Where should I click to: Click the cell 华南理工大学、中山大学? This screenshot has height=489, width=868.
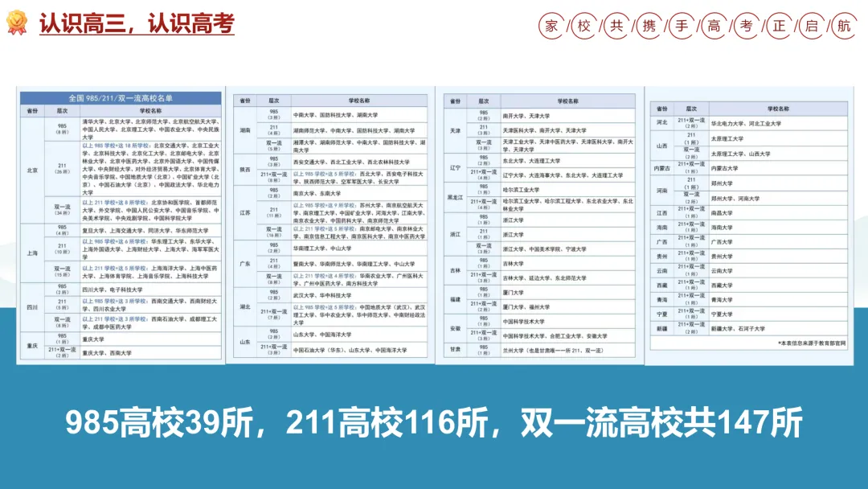(358, 248)
